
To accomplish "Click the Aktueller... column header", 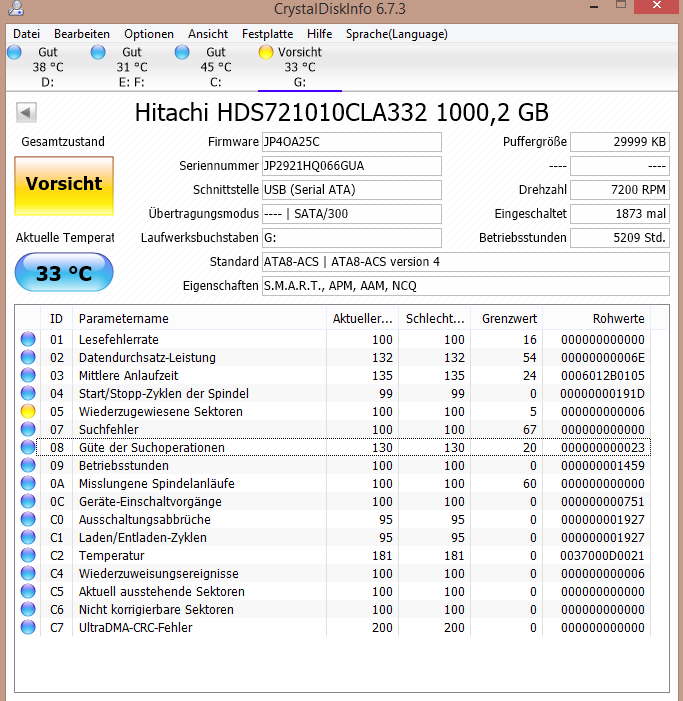I will tap(363, 318).
